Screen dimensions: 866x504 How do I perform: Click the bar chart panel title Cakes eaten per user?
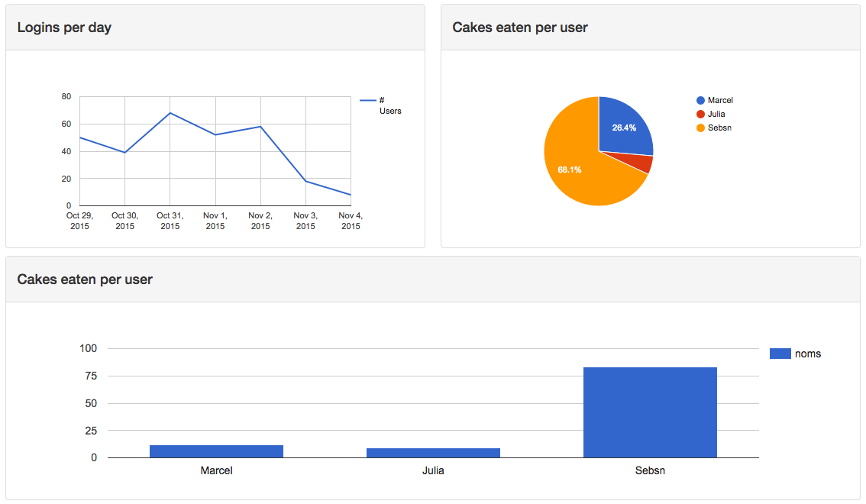tap(85, 279)
